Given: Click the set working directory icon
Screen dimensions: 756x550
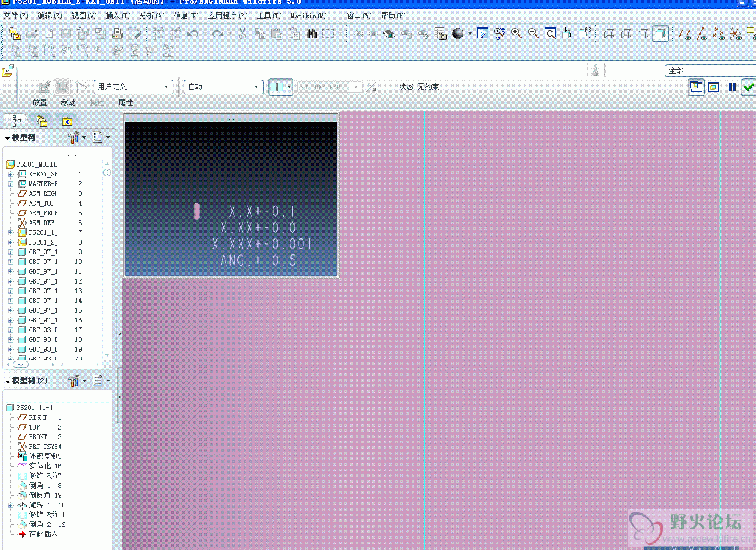Looking at the screenshot, I should tap(15, 34).
